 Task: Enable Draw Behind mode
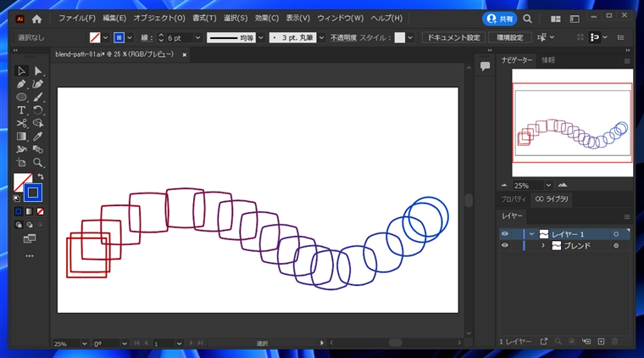29,225
